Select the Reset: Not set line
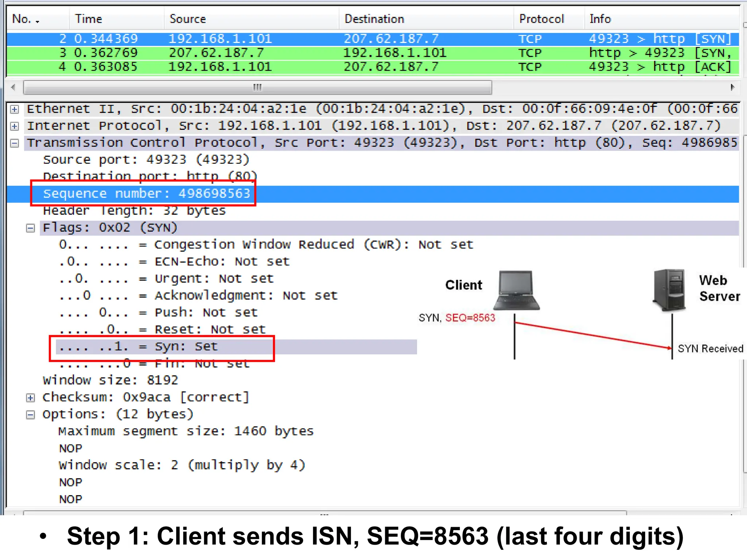This screenshot has width=747, height=560. [162, 330]
